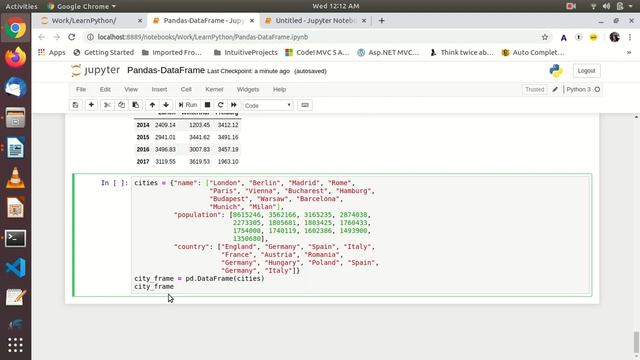Restart the kernel icon
The image size is (640, 360).
tap(220, 105)
